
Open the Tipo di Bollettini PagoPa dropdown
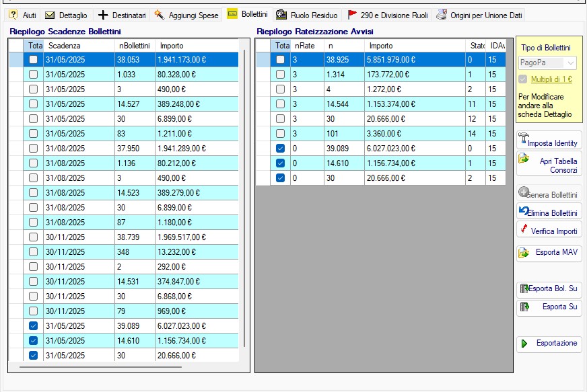tap(570, 63)
